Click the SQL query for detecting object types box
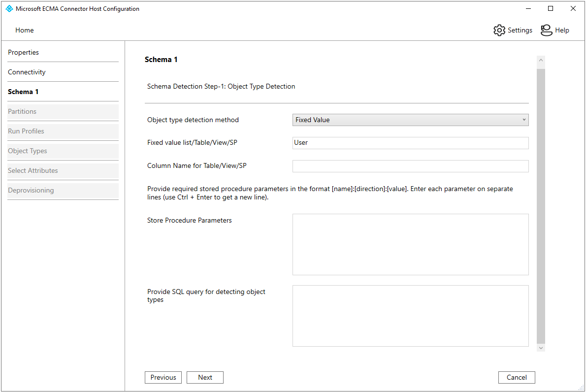 pyautogui.click(x=410, y=316)
